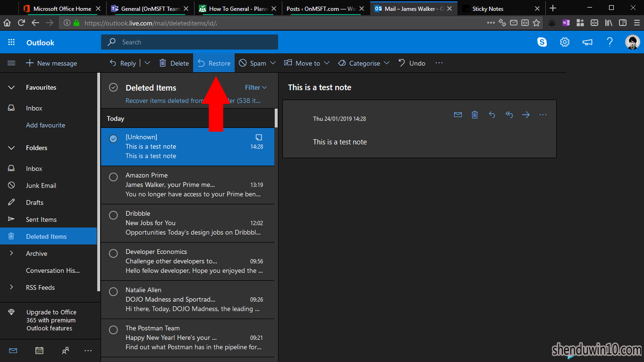Collapse the Favourites section
Screen dimensions: 644x362
coord(11,87)
